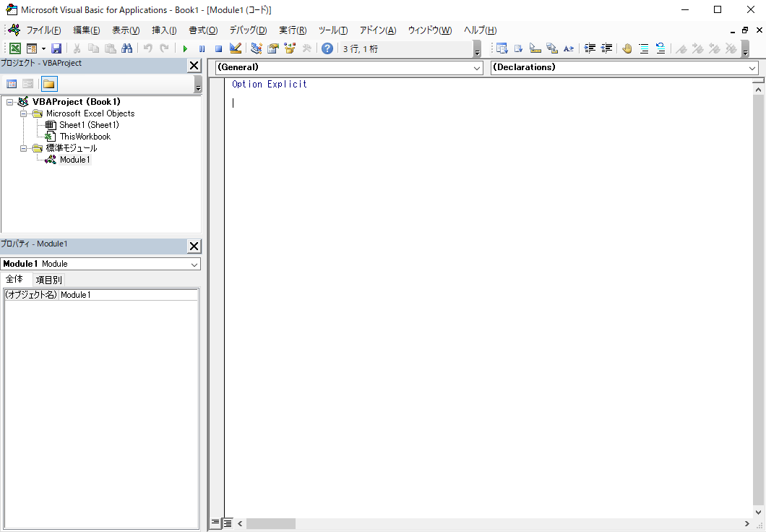Select Module1 in the project tree

click(x=74, y=160)
